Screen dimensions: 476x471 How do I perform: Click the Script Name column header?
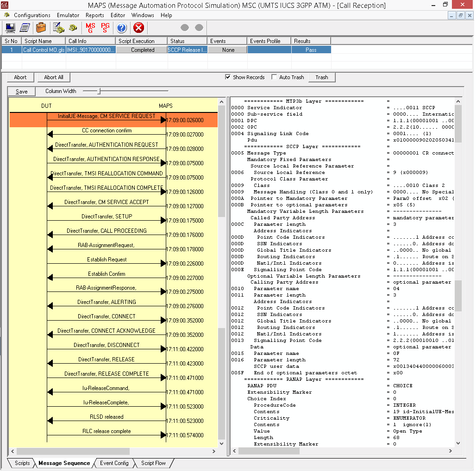[x=44, y=41]
